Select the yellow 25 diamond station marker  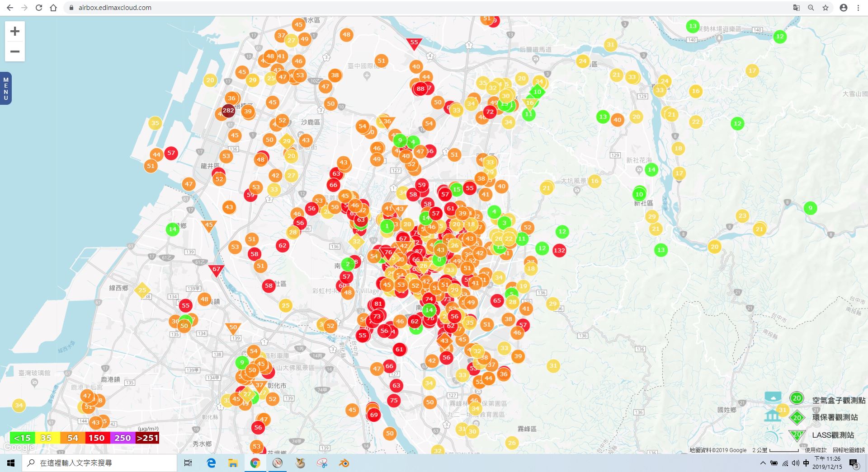click(142, 290)
